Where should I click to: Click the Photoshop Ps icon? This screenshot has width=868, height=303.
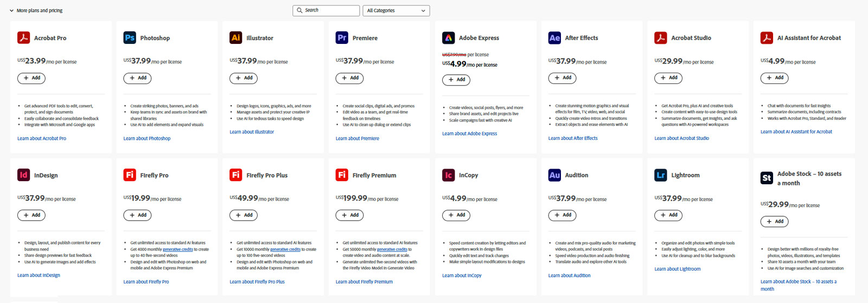pyautogui.click(x=130, y=38)
